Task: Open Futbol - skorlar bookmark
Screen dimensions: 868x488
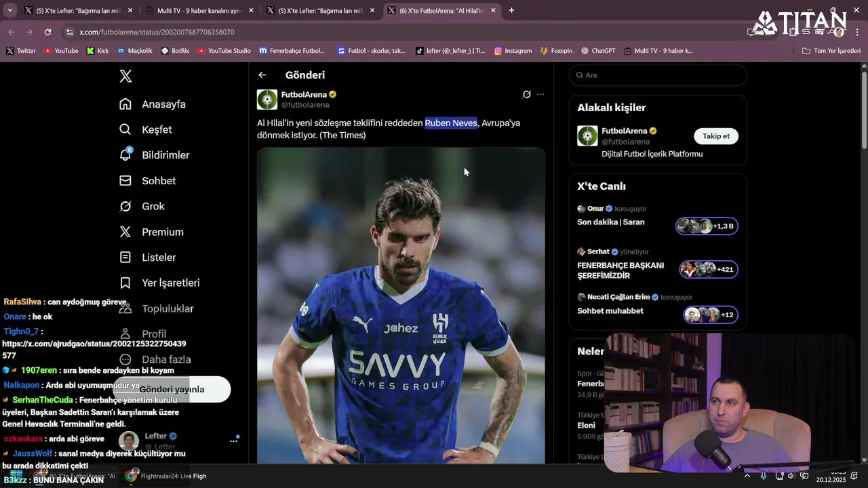Action: click(371, 51)
